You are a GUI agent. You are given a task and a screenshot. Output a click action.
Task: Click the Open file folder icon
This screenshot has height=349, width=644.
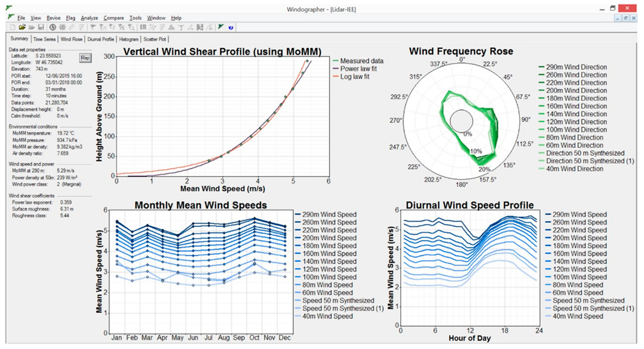click(x=22, y=27)
